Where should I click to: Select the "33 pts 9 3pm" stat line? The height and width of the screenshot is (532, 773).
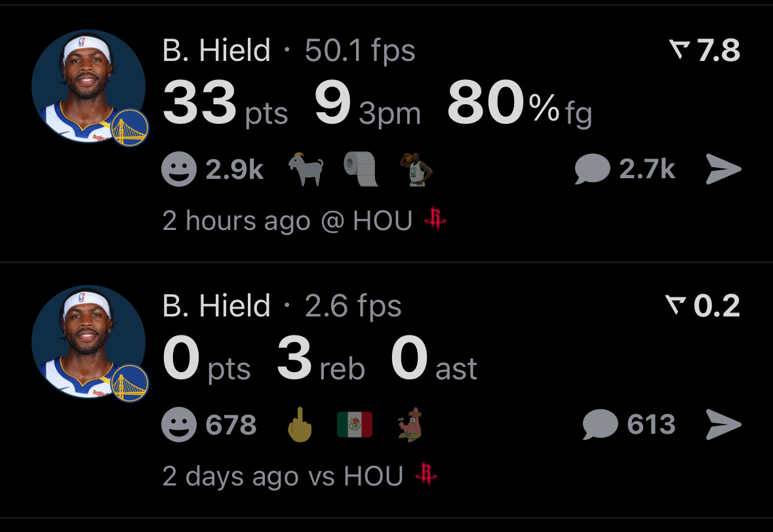[292, 103]
